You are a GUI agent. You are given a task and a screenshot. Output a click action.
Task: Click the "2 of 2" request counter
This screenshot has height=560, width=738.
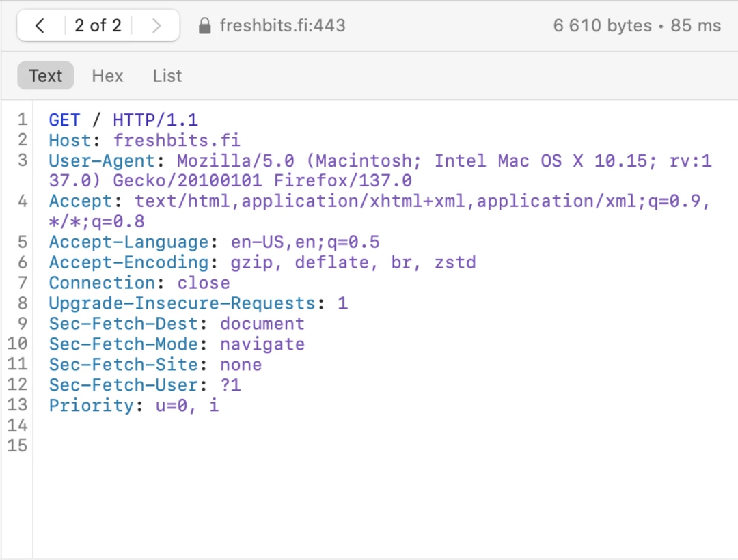[98, 26]
